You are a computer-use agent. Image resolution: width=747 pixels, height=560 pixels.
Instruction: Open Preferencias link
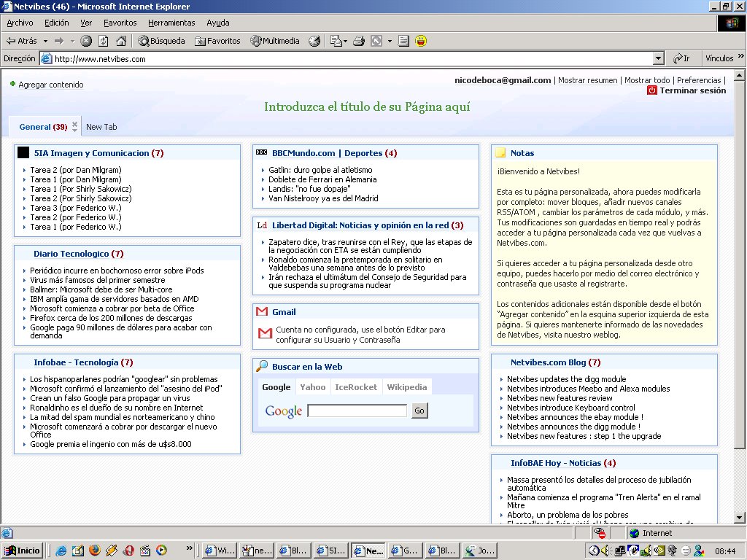coord(699,80)
